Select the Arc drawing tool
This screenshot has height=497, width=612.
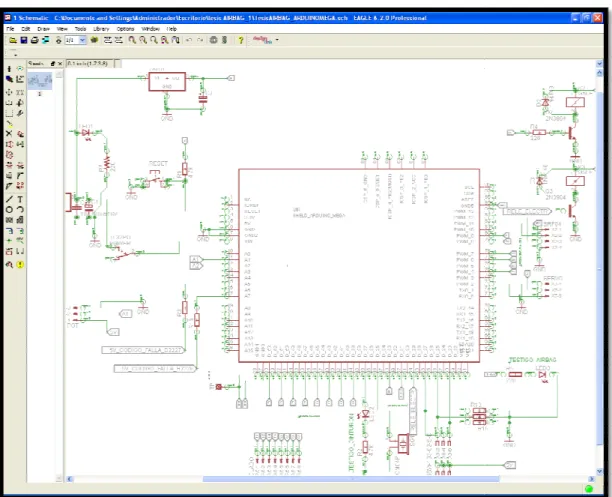point(20,210)
